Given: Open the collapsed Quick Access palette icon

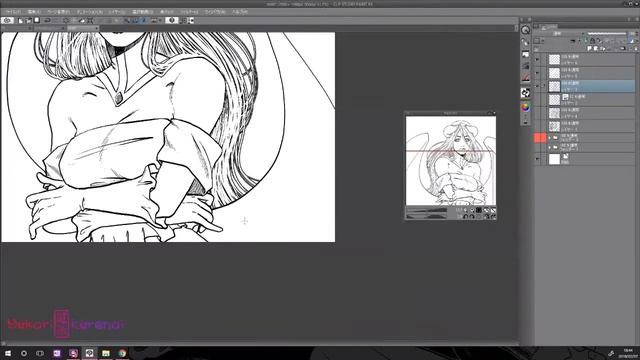Looking at the screenshot, I should point(526,30).
